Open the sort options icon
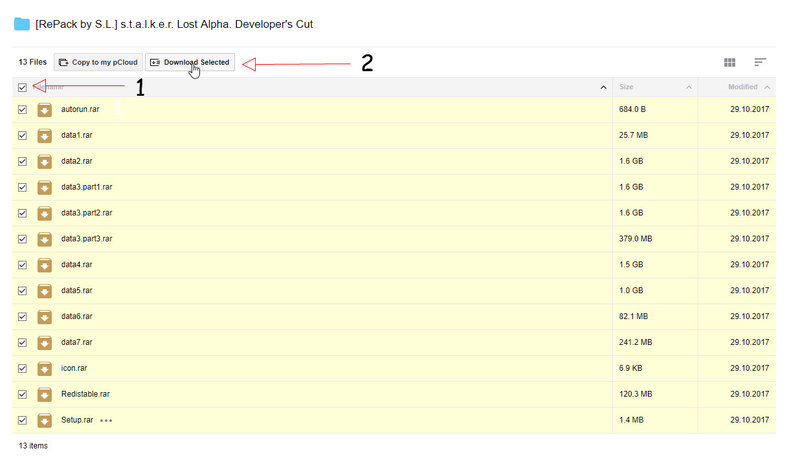The width and height of the screenshot is (800, 475). [760, 62]
